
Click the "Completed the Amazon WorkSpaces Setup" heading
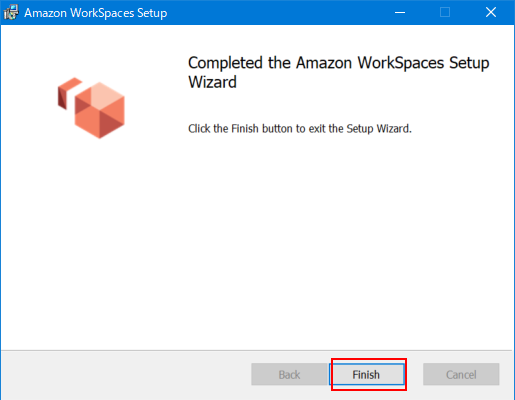(338, 63)
